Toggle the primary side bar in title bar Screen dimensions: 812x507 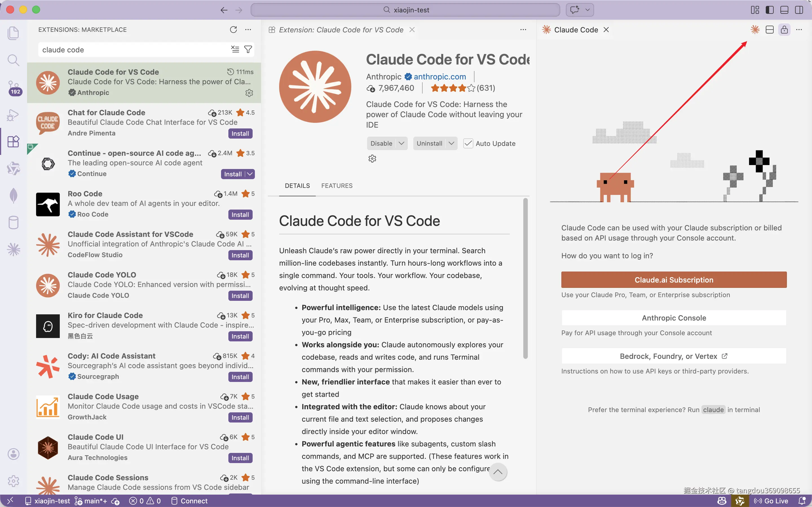[769, 10]
